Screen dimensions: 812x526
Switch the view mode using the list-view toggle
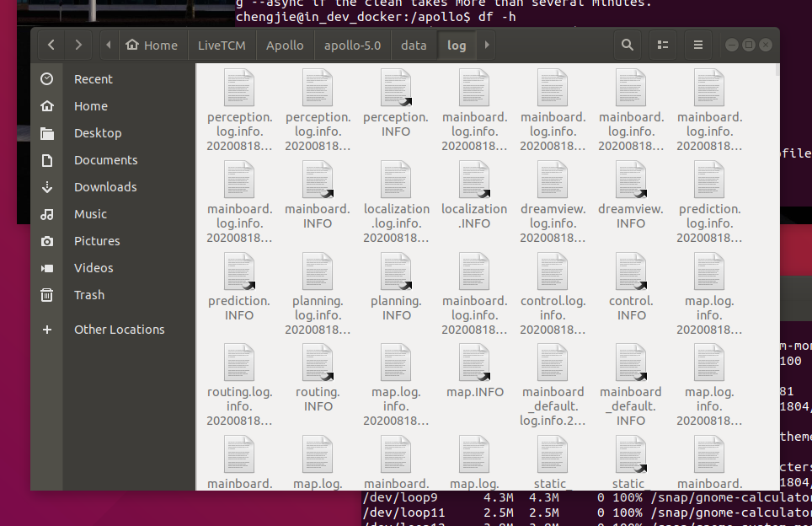(662, 45)
